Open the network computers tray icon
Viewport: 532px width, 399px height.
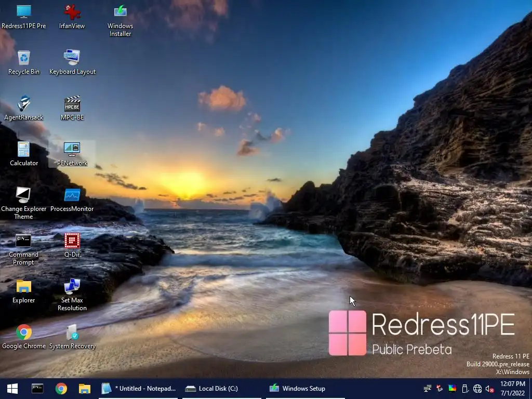click(x=427, y=389)
